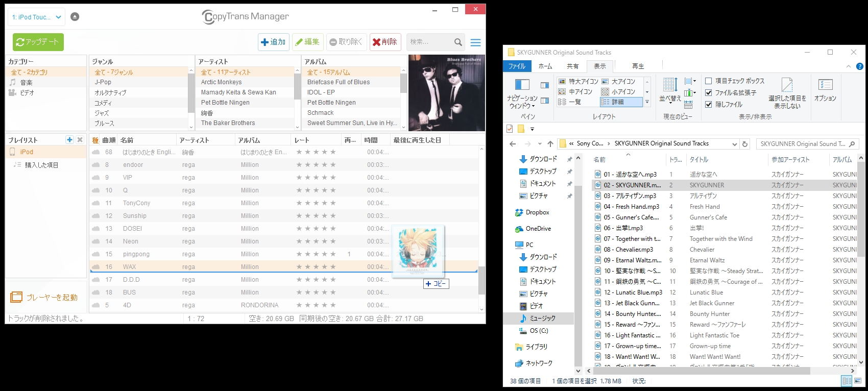Expand the address bar history dropdown

coord(735,144)
